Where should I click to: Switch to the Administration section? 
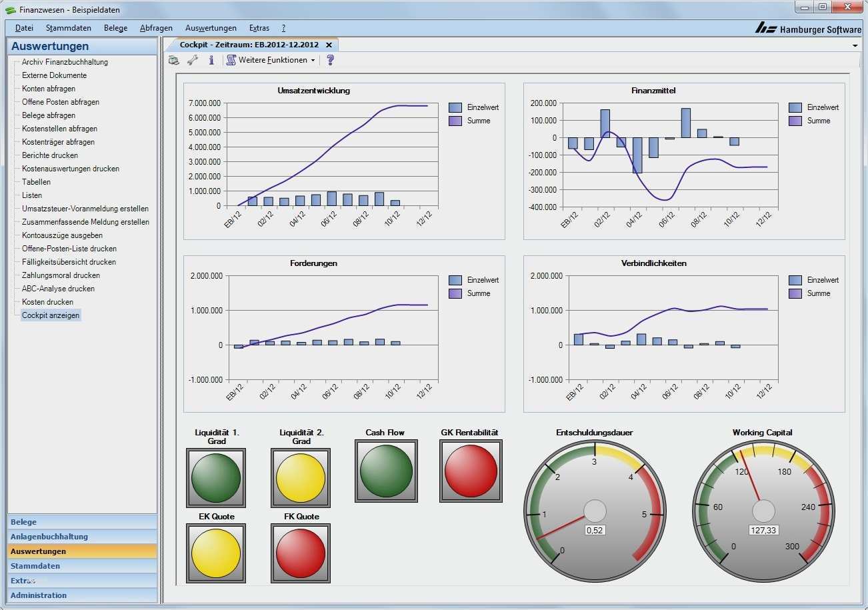coord(83,595)
